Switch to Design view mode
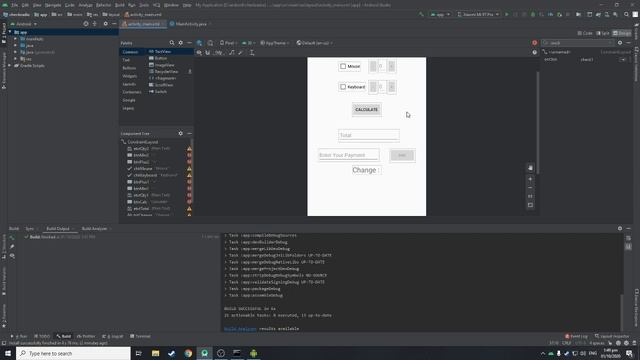This screenshot has height=360, width=640. (622, 33)
